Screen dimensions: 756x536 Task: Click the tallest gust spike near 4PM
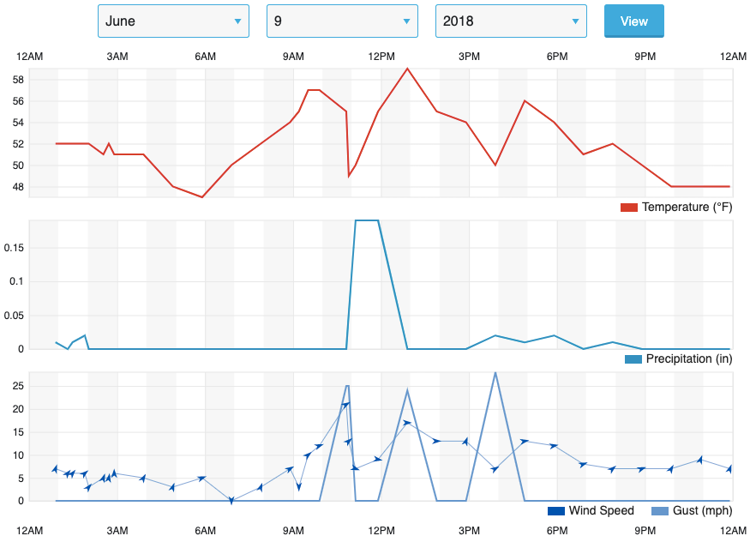click(x=495, y=372)
